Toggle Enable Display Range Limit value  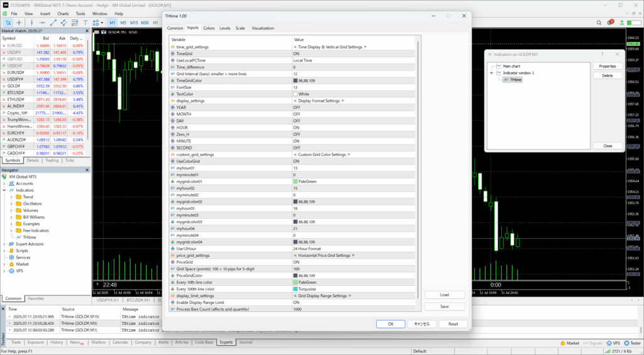pyautogui.click(x=353, y=302)
